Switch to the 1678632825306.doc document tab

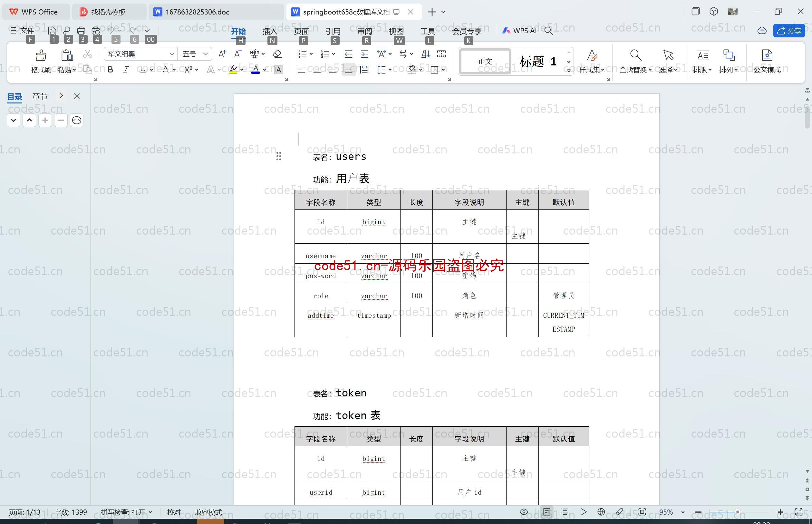(216, 12)
